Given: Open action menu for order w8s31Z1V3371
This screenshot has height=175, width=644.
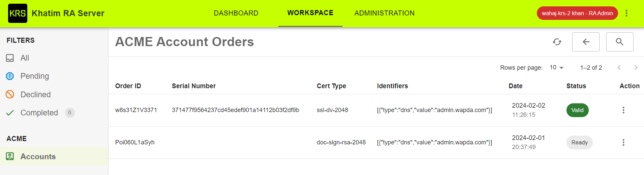Looking at the screenshot, I should pos(623,110).
